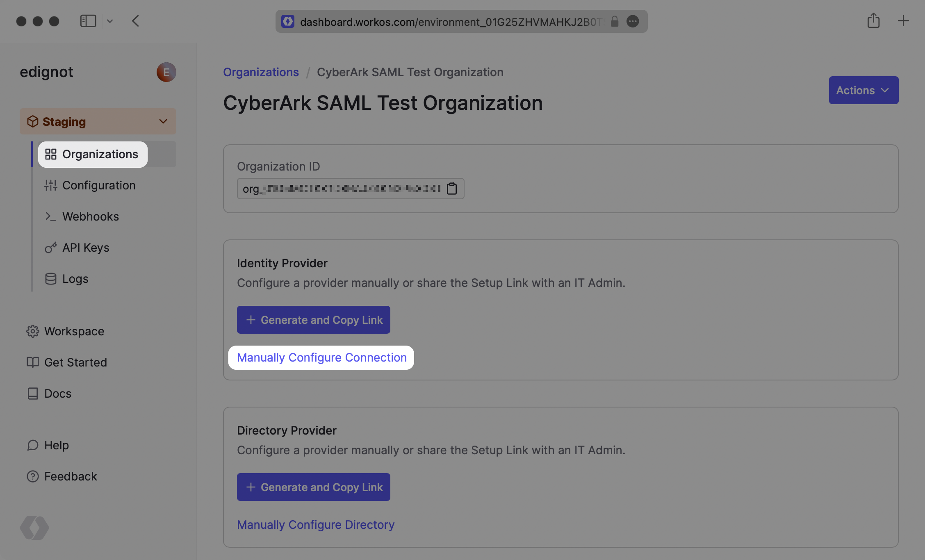
Task: Open Configuration in the sidebar
Action: [99, 185]
